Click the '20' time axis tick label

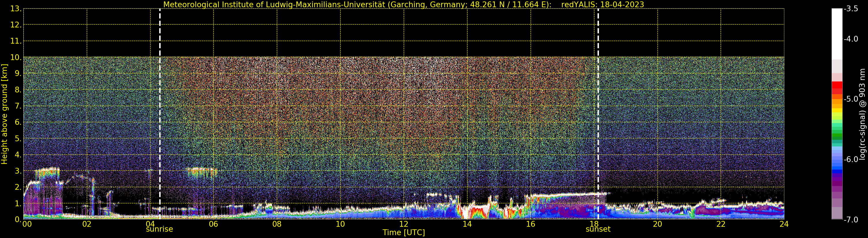(657, 224)
